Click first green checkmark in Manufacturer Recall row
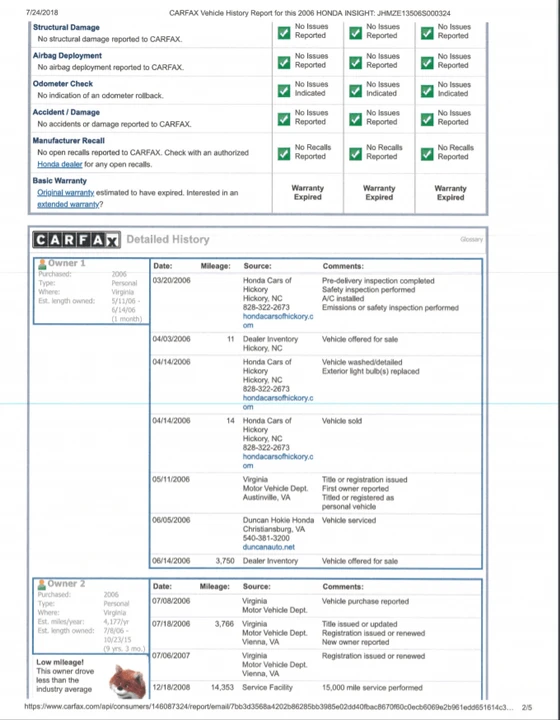This screenshot has height=720, width=560. tap(284, 153)
